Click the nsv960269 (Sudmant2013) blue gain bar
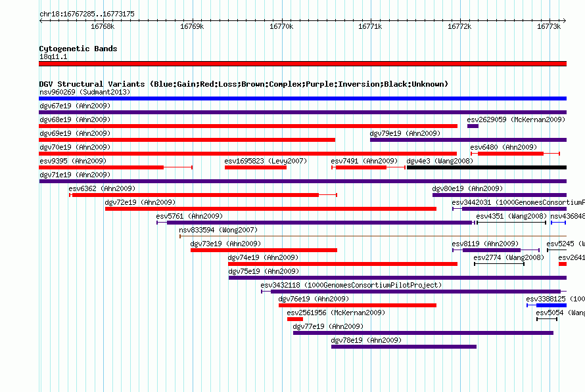The width and height of the screenshot is (585, 392). point(302,98)
